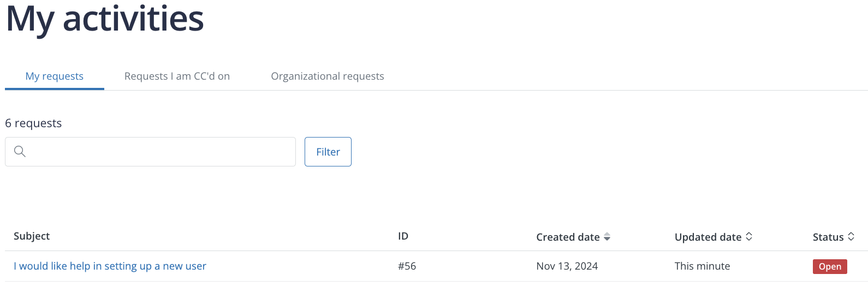868x286 pixels.
Task: Open the Requests I am CC'd on tab
Action: point(177,76)
